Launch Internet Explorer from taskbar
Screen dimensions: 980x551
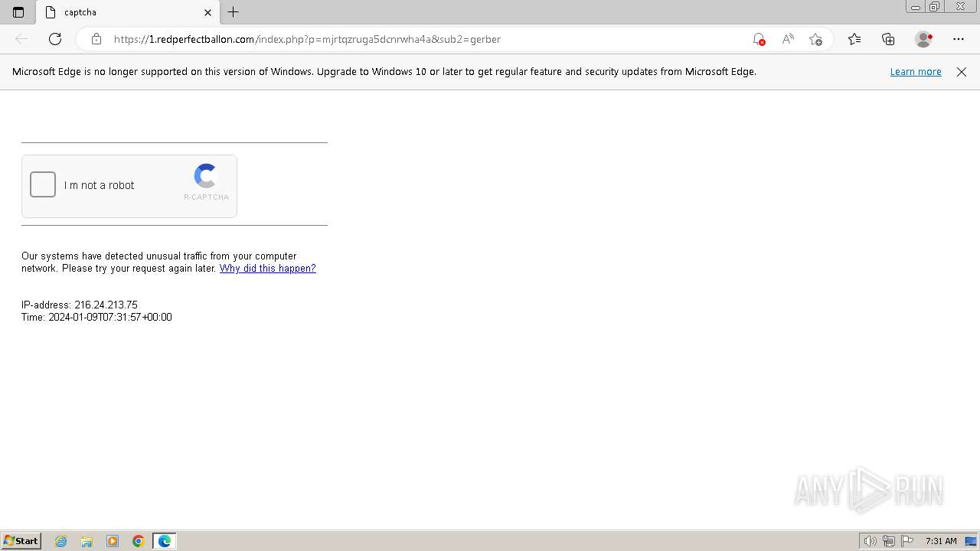click(61, 541)
